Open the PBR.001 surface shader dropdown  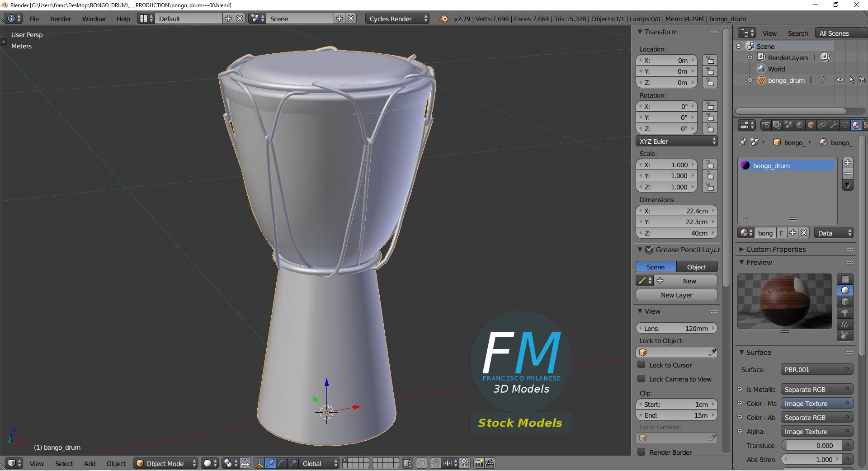tap(816, 369)
